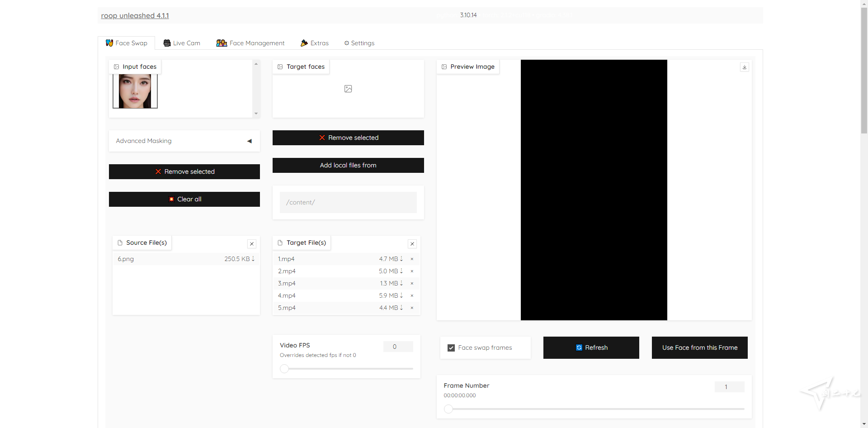Click the Add local files from button
This screenshot has height=428, width=868.
click(x=348, y=165)
